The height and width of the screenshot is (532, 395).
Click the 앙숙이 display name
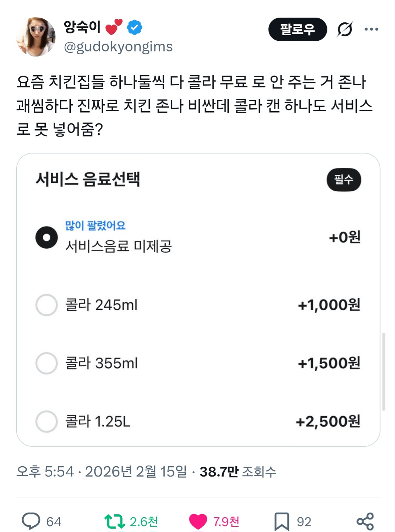pos(82,27)
